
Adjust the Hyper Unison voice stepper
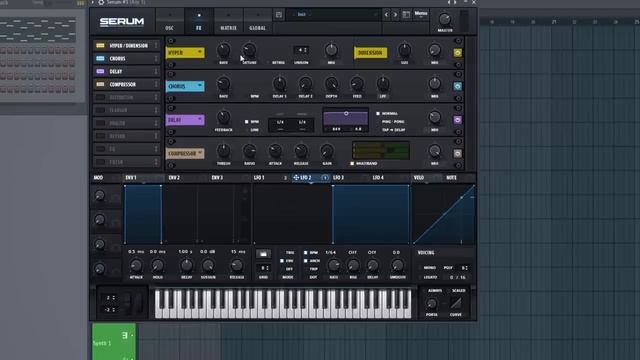tap(301, 50)
